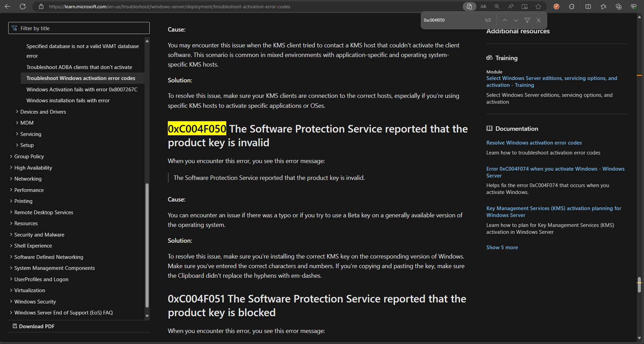Close the find on page bar

(x=538, y=20)
